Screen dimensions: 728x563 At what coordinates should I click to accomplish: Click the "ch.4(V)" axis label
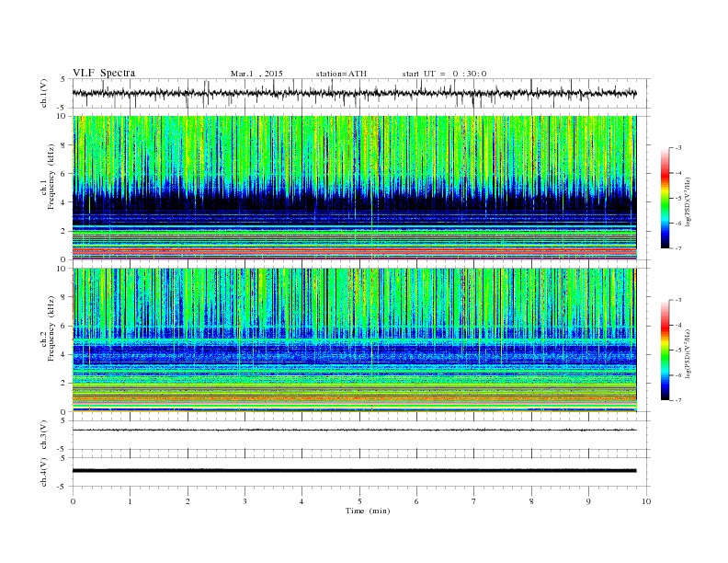pos(44,472)
